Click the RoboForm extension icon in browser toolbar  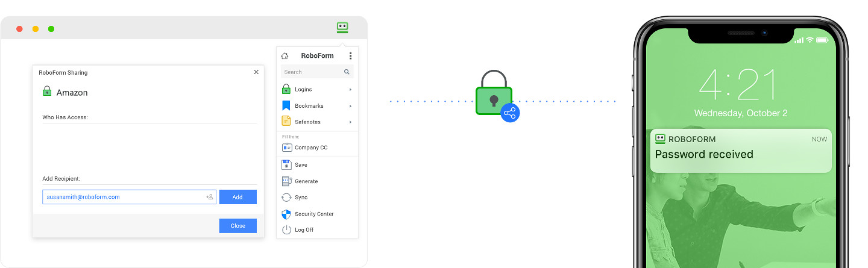[342, 28]
